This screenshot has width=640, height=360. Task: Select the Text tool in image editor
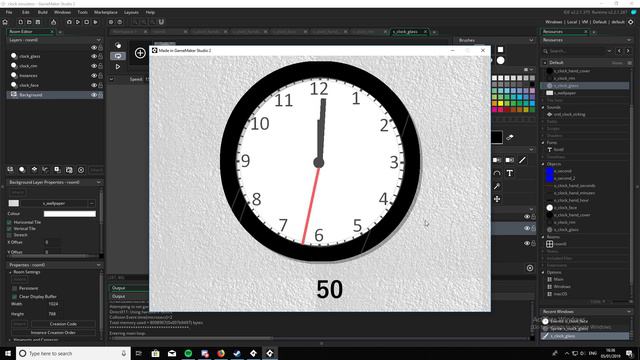(x=510, y=173)
